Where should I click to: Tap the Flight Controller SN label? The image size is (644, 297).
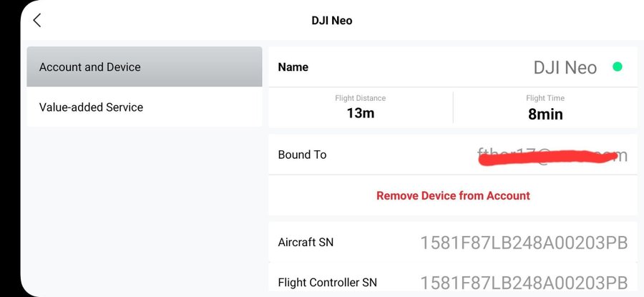[x=327, y=282]
